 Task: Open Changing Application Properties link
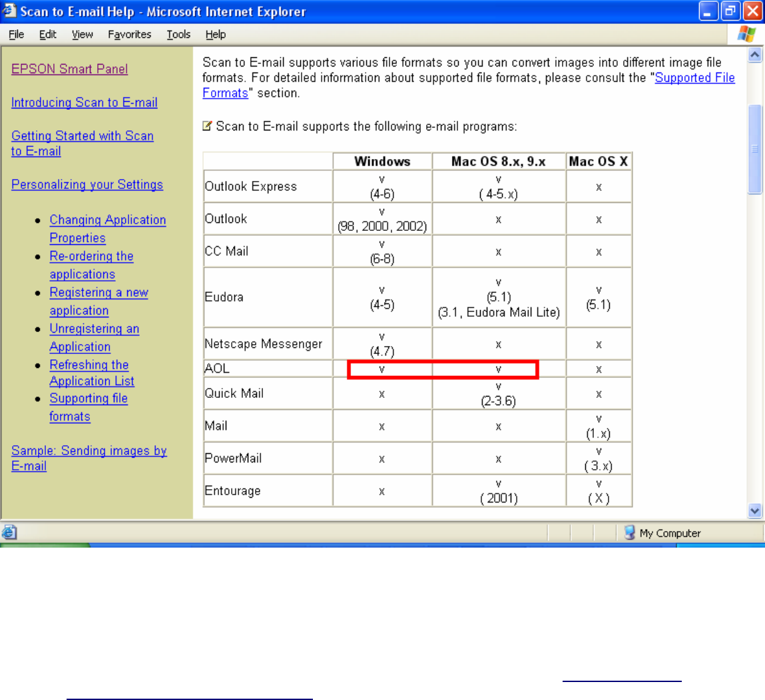pyautogui.click(x=107, y=229)
